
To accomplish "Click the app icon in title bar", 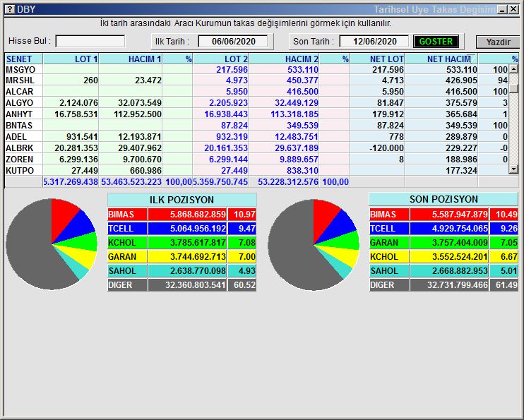I will [8, 9].
